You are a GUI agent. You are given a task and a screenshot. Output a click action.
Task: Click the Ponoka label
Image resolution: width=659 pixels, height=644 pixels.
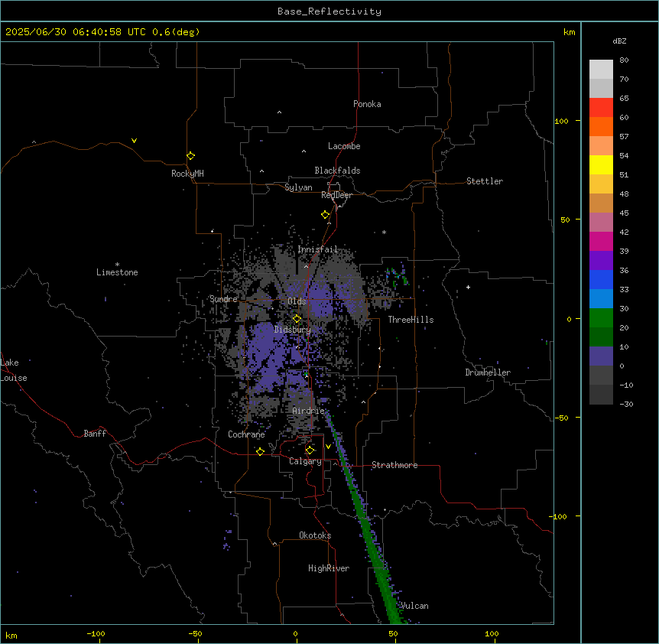click(x=367, y=104)
